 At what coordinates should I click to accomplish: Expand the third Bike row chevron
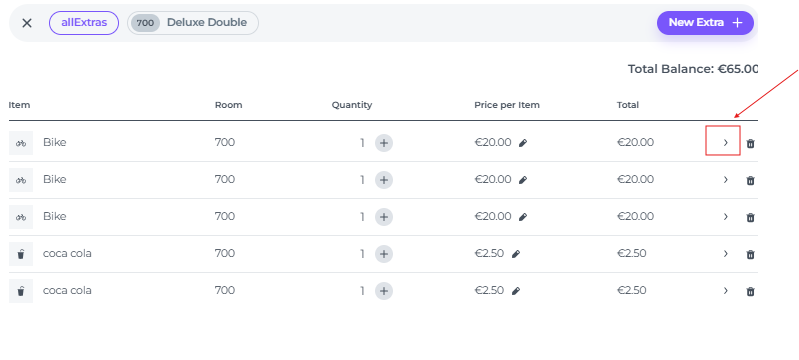(x=726, y=217)
